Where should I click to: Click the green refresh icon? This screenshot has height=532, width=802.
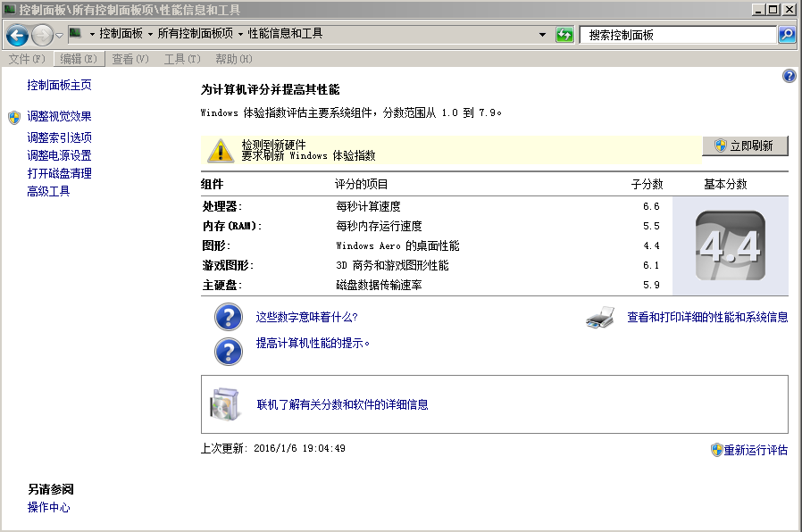564,35
